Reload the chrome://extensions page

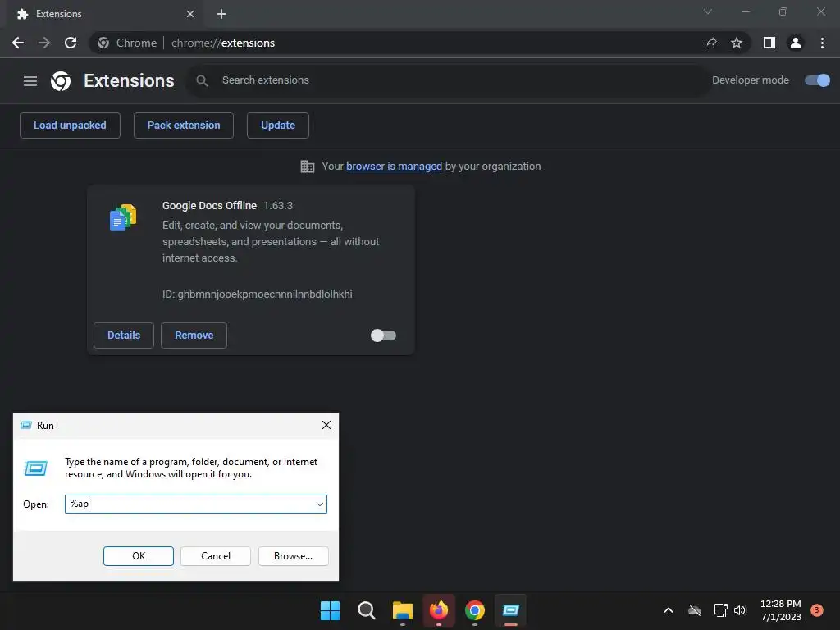(71, 43)
